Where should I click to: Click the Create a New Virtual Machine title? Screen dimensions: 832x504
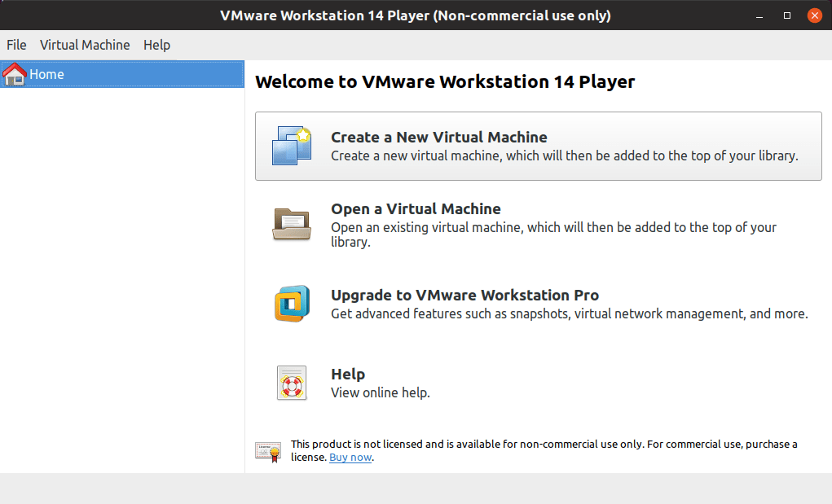(x=438, y=138)
